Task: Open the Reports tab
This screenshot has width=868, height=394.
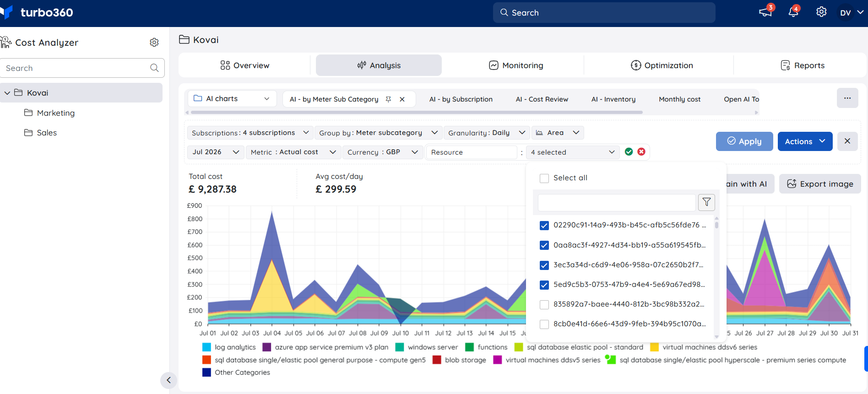Action: 803,65
